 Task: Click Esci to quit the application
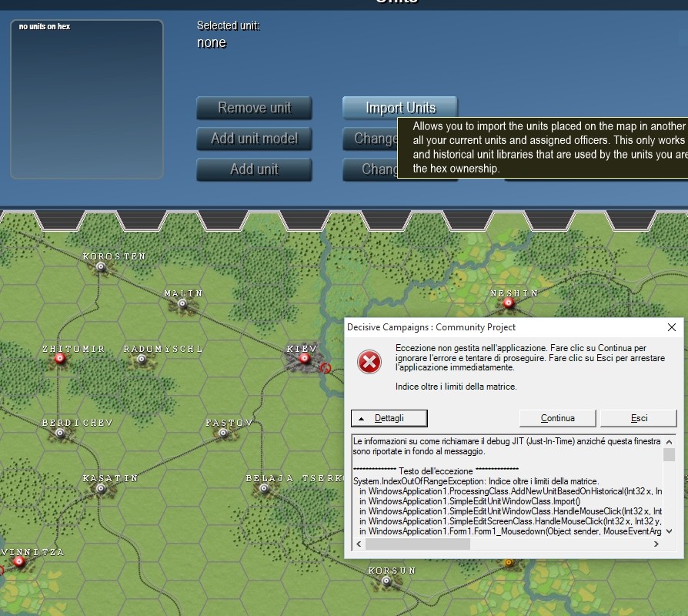(639, 418)
